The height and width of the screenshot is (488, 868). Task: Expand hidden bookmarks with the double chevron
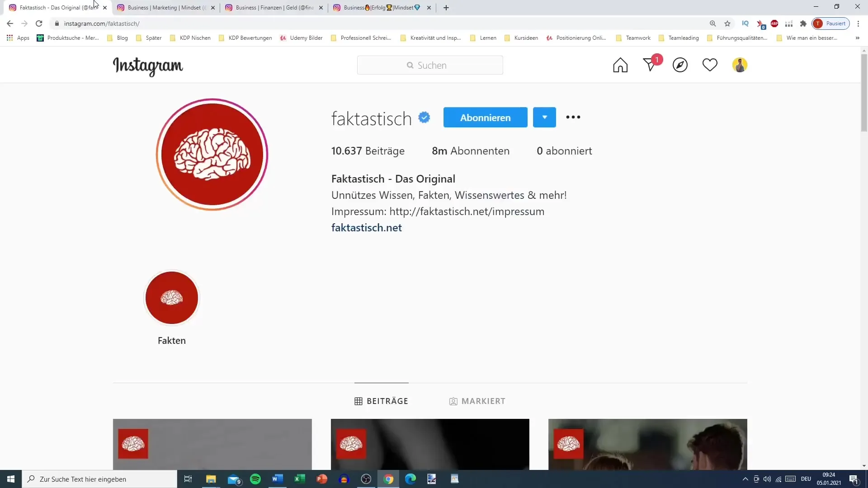[857, 38]
